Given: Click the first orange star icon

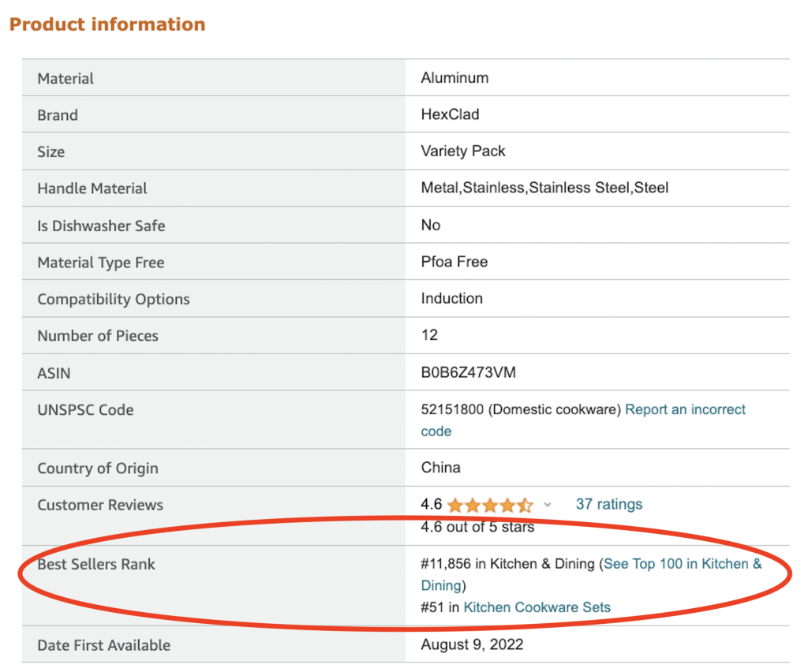Looking at the screenshot, I should click(456, 504).
